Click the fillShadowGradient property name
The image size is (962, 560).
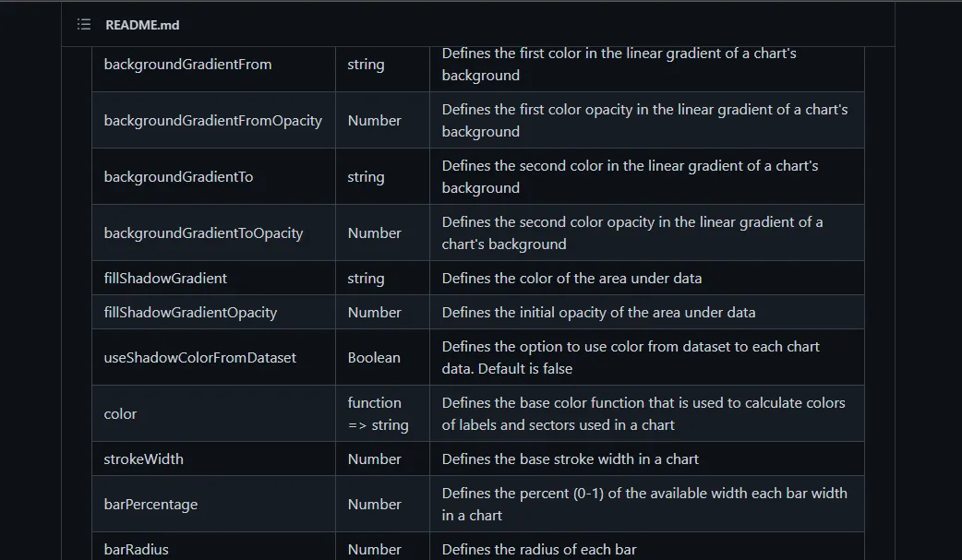tap(165, 279)
